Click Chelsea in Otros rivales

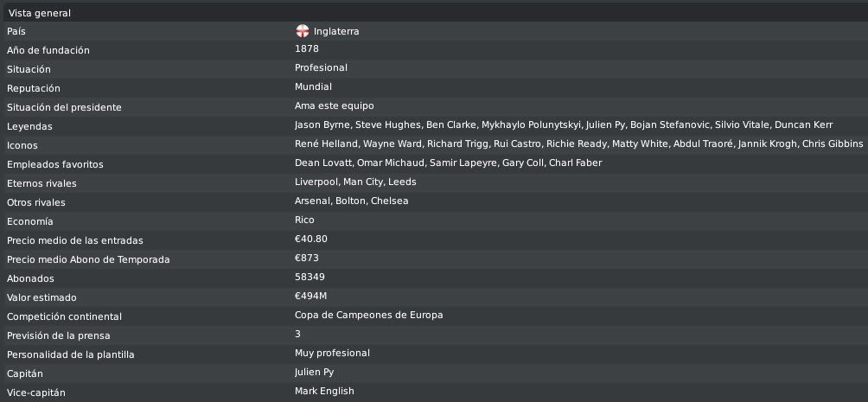click(x=390, y=201)
